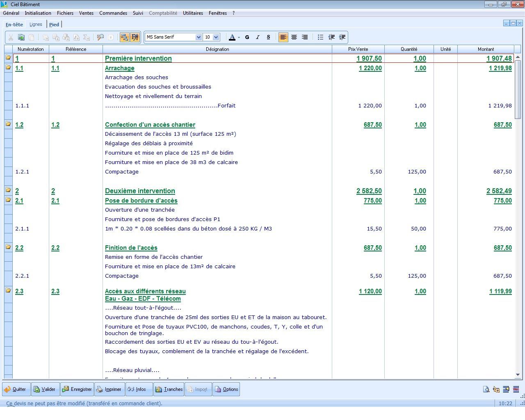Click the Tranches button
This screenshot has height=420, width=525.
tap(169, 389)
